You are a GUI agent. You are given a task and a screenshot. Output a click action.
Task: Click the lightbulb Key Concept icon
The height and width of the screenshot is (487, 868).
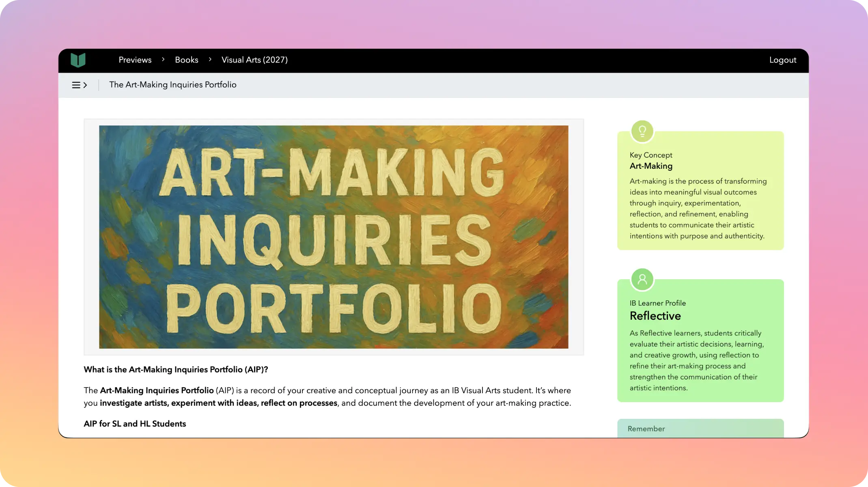click(x=642, y=131)
